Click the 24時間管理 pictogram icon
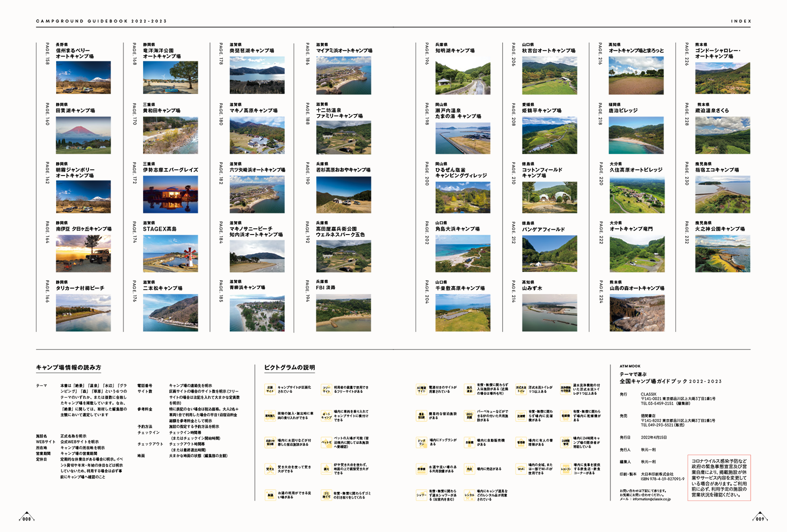Screen dimensions: 787x532 point(566,443)
